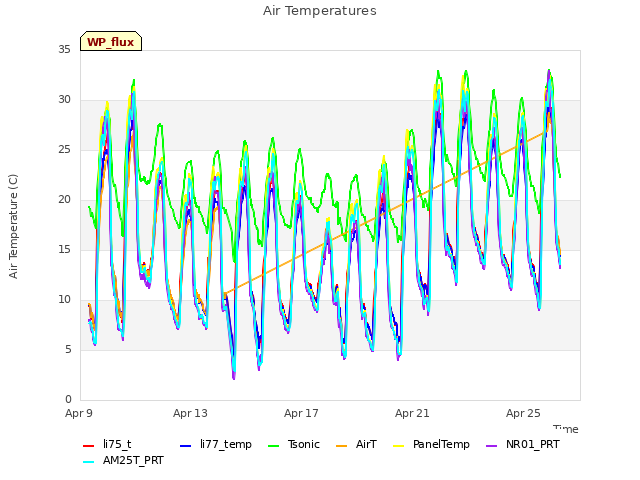Image resolution: width=640 pixels, height=480 pixels.
Task: Toggle the Tsonic legend entry
Action: [x=294, y=444]
